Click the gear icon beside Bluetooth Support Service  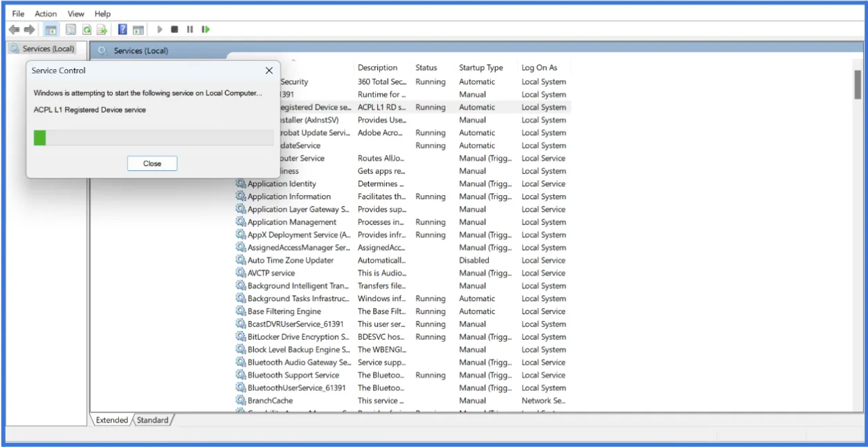tap(241, 375)
